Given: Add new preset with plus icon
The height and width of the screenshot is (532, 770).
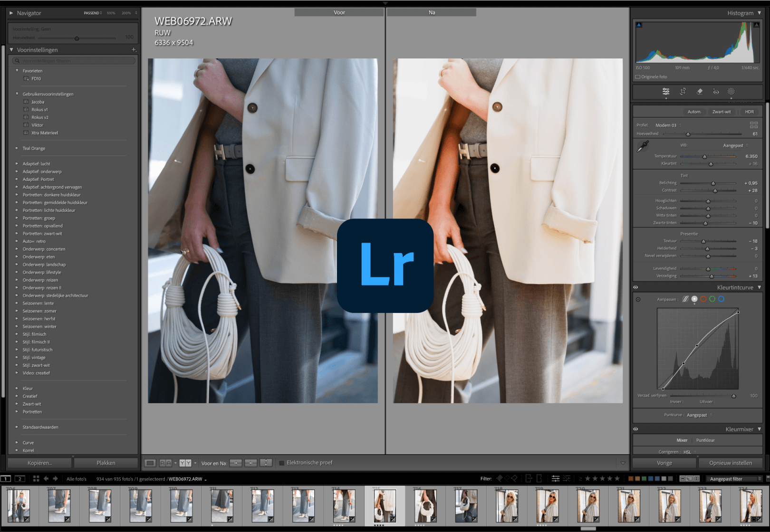Looking at the screenshot, I should pyautogui.click(x=134, y=50).
